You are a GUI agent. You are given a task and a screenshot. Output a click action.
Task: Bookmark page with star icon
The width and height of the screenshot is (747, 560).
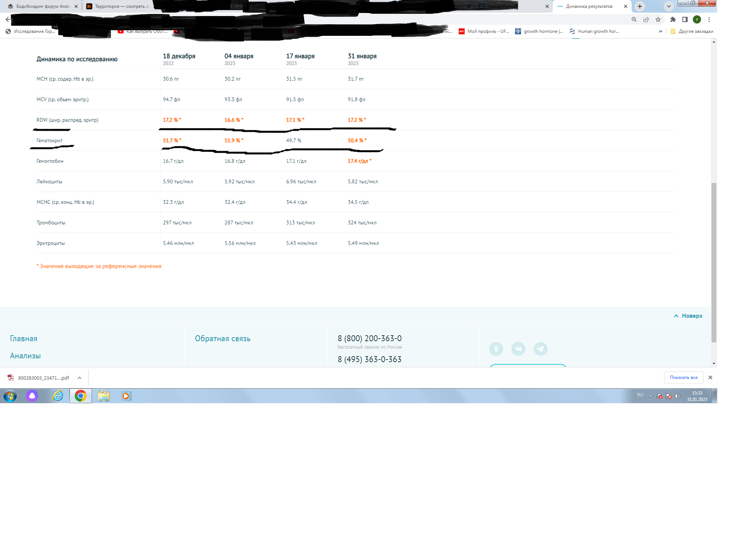coord(658,19)
